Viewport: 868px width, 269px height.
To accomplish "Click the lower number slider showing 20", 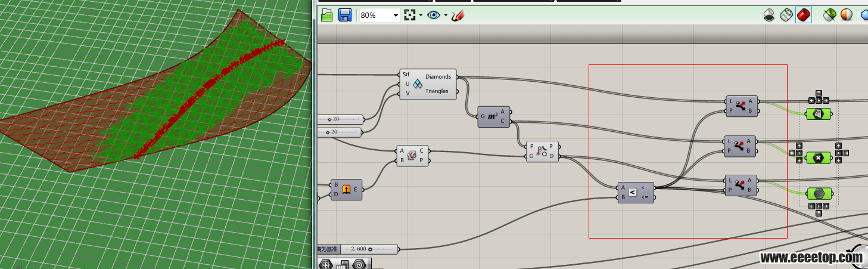I will pyautogui.click(x=340, y=132).
